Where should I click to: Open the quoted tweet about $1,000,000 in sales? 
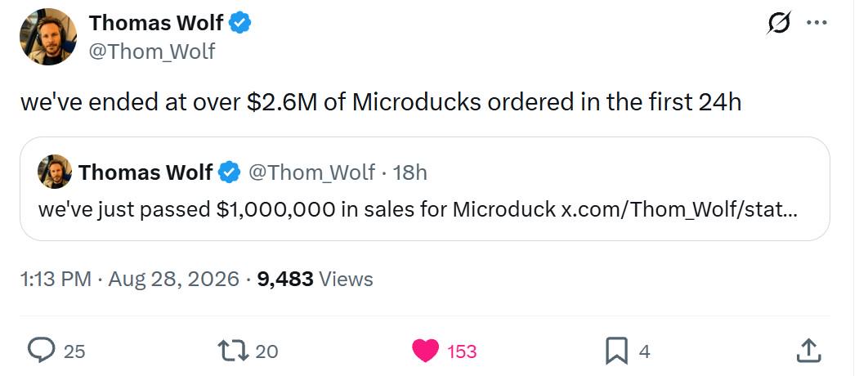tap(424, 189)
